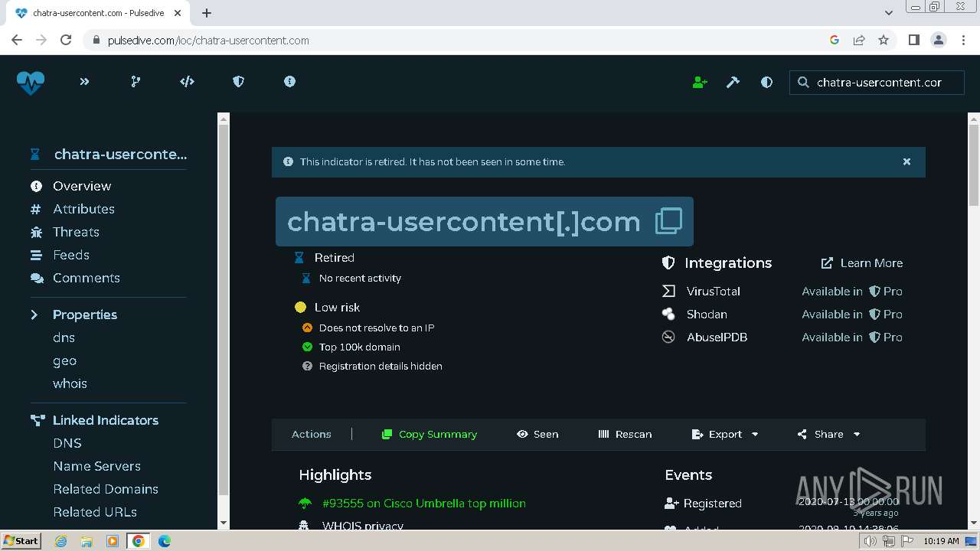Open the Windows Start menu
The image size is (980, 551).
21,541
